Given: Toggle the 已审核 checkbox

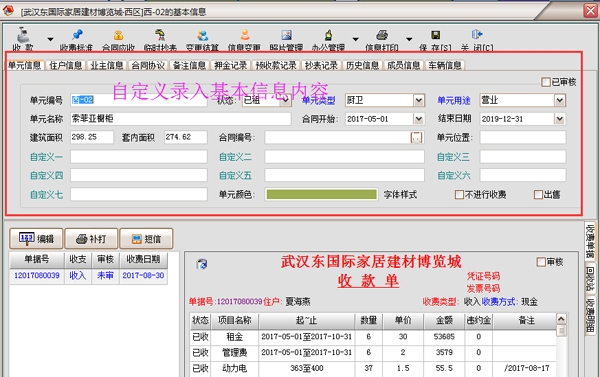Looking at the screenshot, I should 546,82.
